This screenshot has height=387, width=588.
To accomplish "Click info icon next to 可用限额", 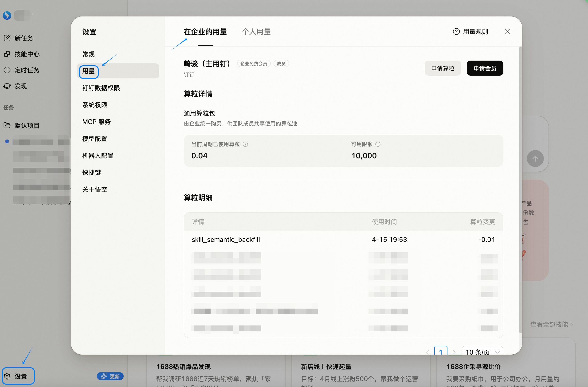I will (x=378, y=144).
